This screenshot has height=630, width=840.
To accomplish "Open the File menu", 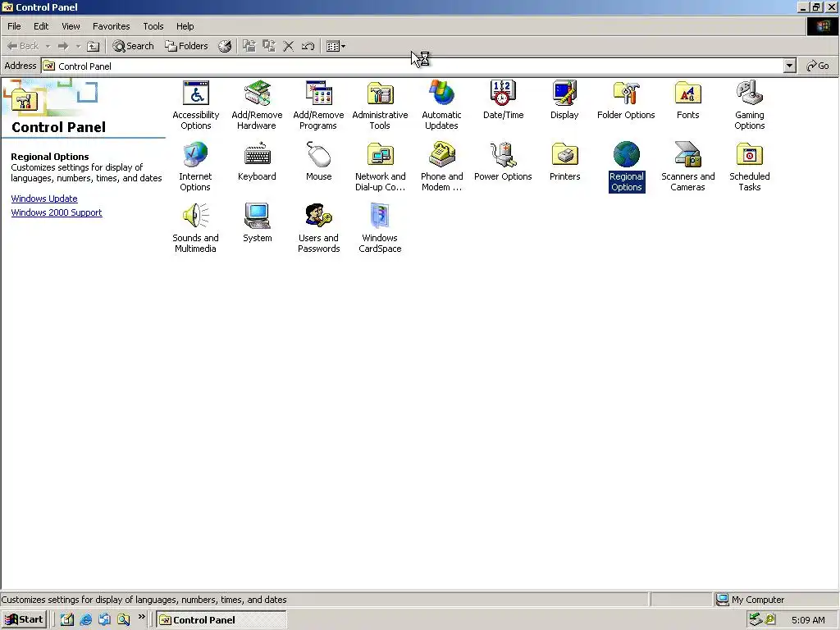I will coord(14,26).
